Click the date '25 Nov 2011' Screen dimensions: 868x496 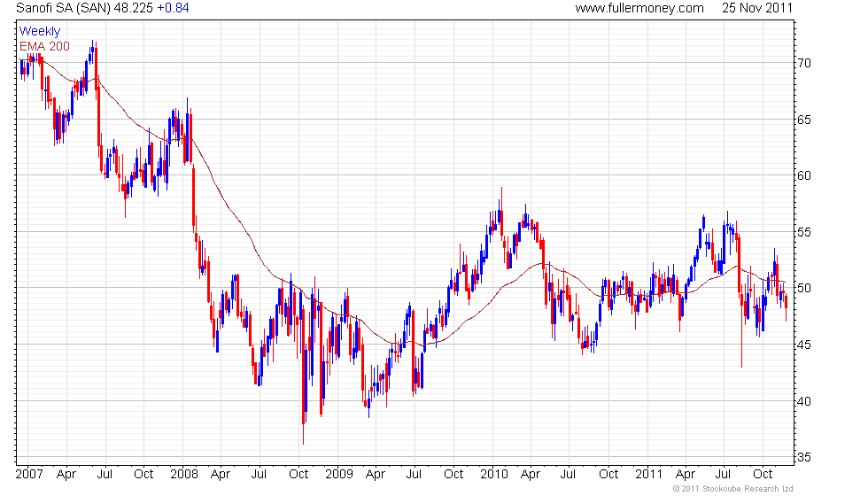pos(756,8)
